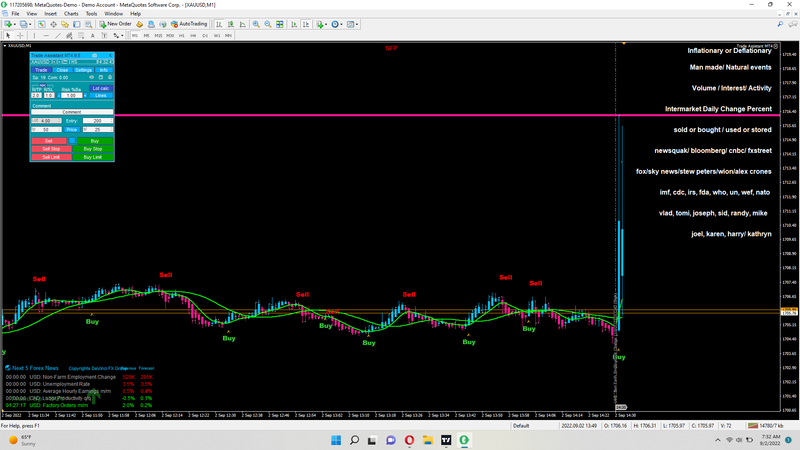The image size is (800, 450).
Task: Switch chart to line chart style
Action: coord(242,24)
